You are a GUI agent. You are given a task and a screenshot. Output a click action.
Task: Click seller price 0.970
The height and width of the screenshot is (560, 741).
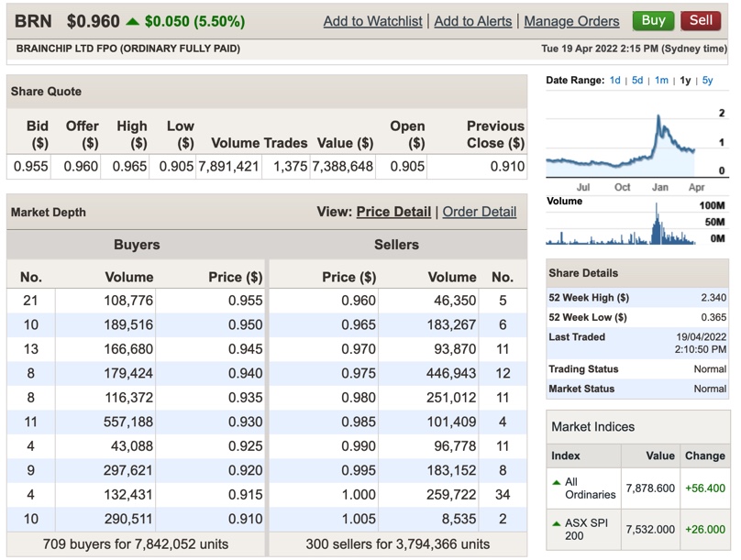[x=359, y=349]
